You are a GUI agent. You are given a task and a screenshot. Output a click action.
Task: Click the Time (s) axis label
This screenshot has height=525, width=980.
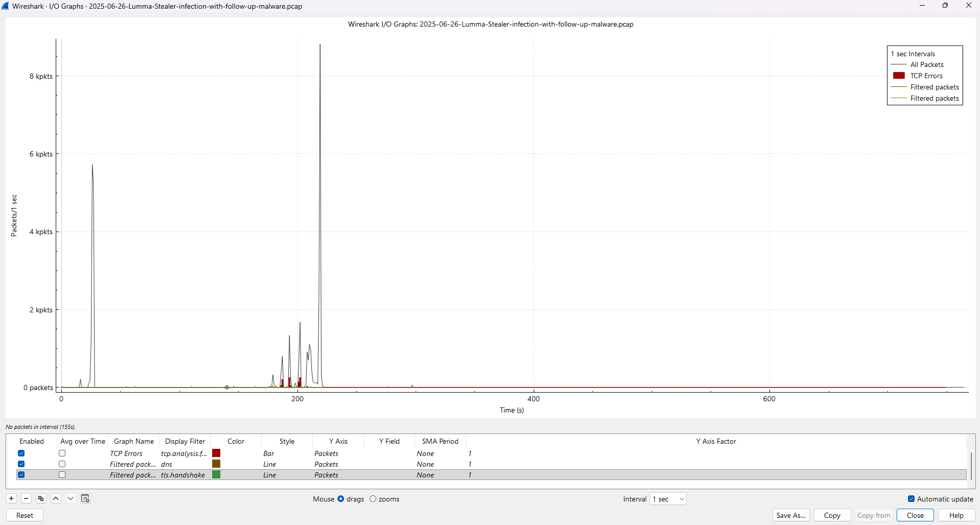[x=512, y=410]
